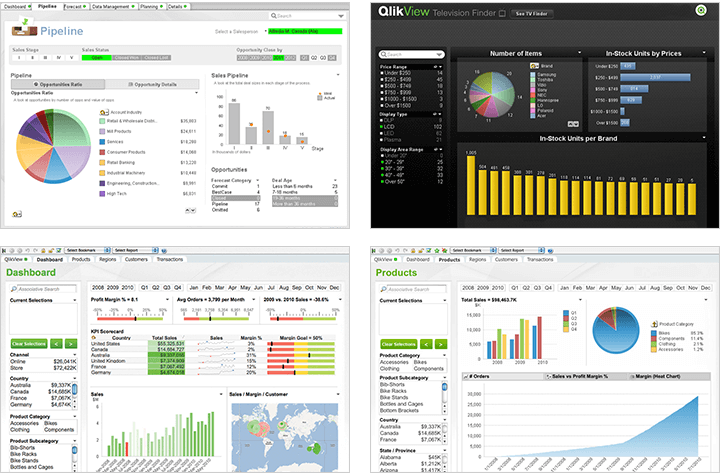This screenshot has height=476, width=720.
Task: Click the See TV Finder button
Action: point(531,14)
